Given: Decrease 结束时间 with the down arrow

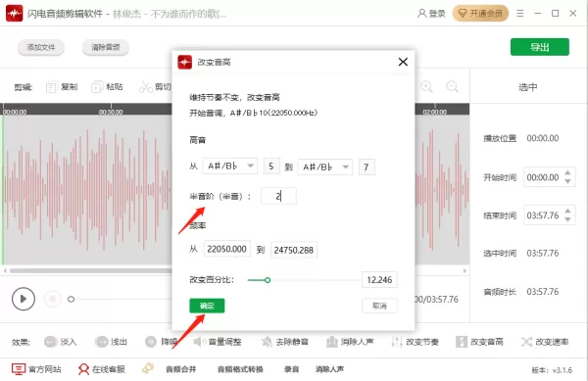Looking at the screenshot, I should tap(567, 220).
